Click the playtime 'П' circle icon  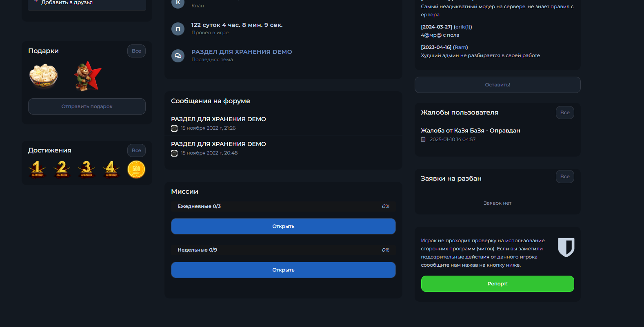178,29
